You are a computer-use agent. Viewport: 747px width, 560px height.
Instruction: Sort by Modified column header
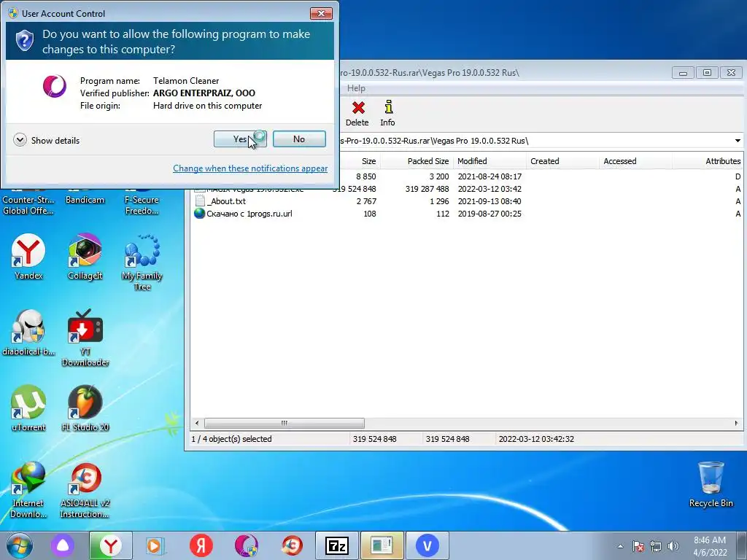[x=489, y=161]
